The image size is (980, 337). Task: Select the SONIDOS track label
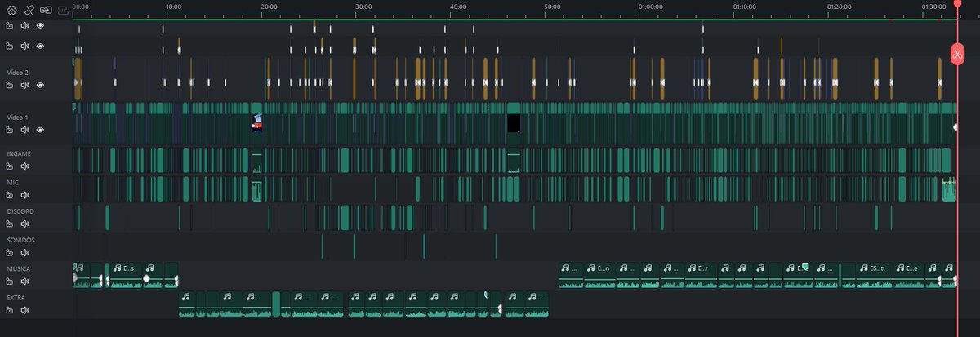(20, 240)
